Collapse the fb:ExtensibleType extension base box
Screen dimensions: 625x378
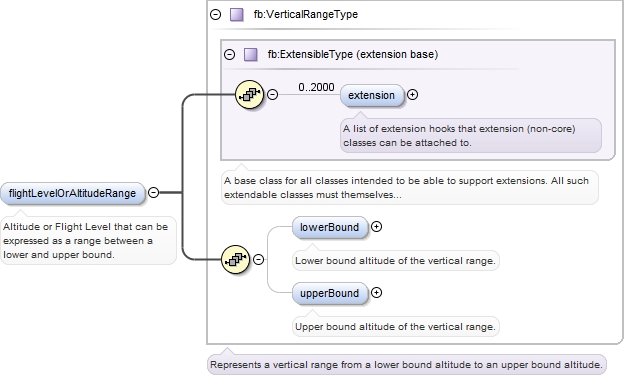(229, 54)
